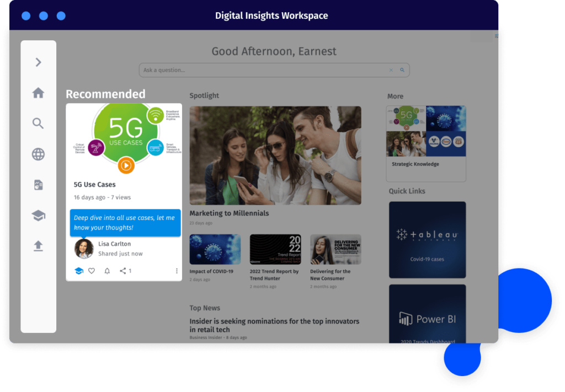This screenshot has height=392, width=565.
Task: Click the Impact of COVID-19 title
Action: [211, 271]
